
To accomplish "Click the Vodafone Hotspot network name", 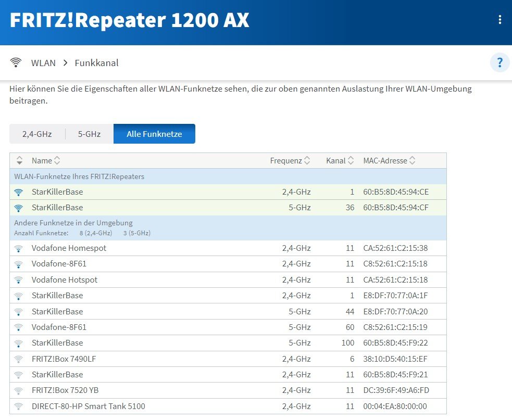I will pyautogui.click(x=65, y=279).
